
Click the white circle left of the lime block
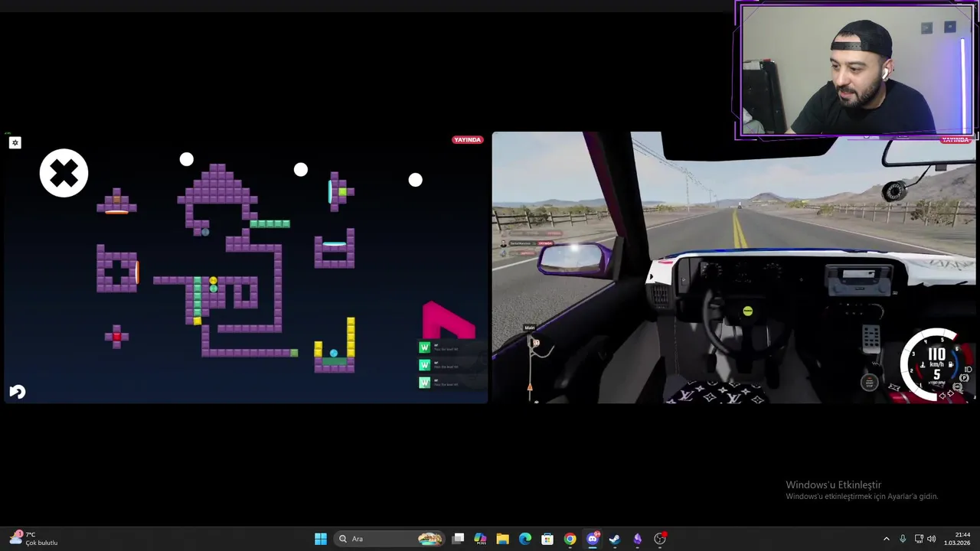301,170
